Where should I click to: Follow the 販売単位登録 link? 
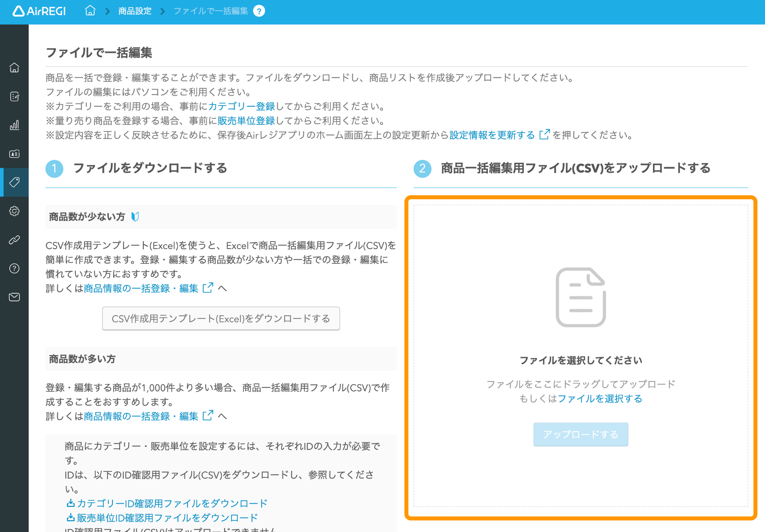[246, 121]
